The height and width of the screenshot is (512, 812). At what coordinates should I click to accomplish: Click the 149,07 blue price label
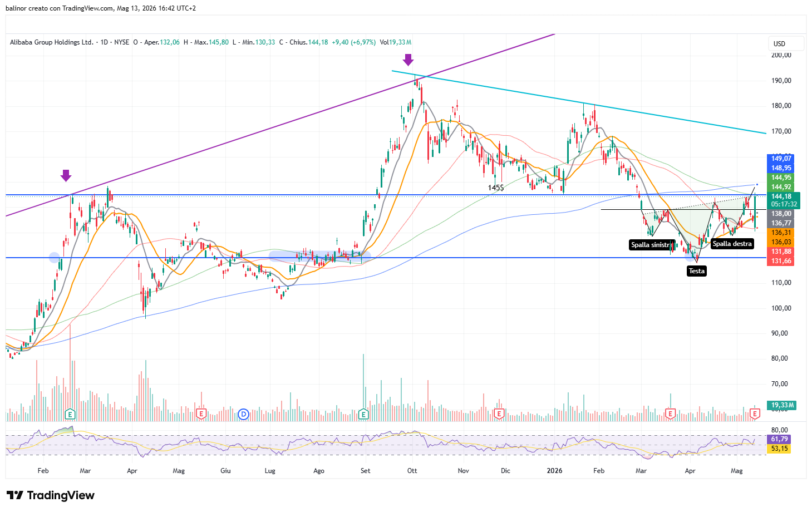[x=781, y=159]
